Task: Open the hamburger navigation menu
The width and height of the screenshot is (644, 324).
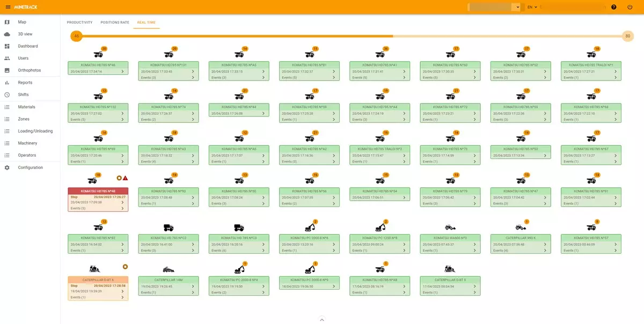Action: [x=8, y=7]
